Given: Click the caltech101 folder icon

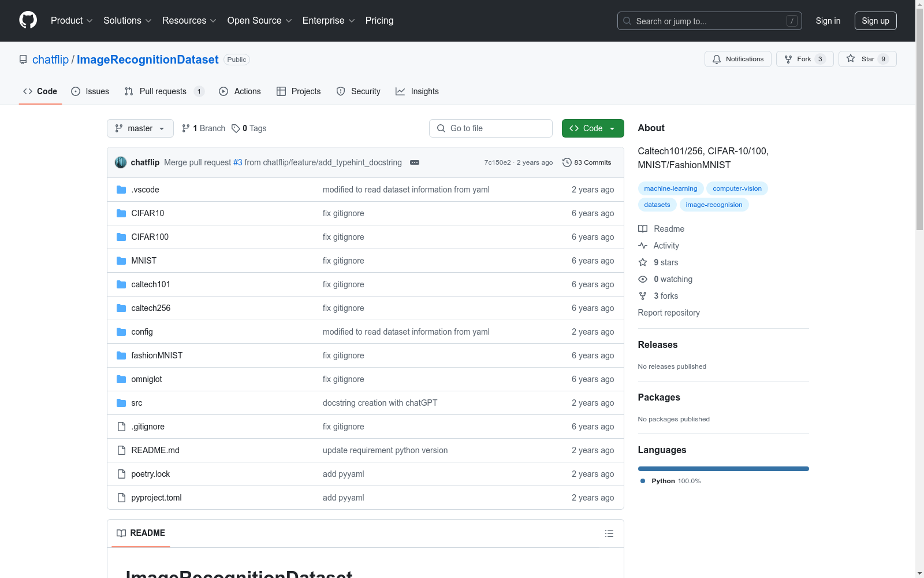Looking at the screenshot, I should click(x=121, y=284).
